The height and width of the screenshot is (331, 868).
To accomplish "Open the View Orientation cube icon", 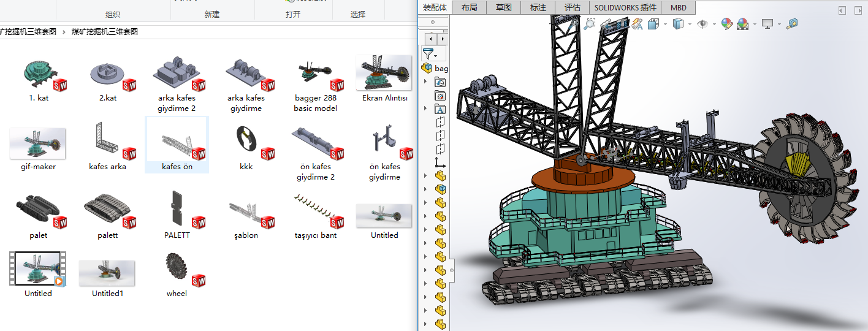I will pyautogui.click(x=653, y=24).
